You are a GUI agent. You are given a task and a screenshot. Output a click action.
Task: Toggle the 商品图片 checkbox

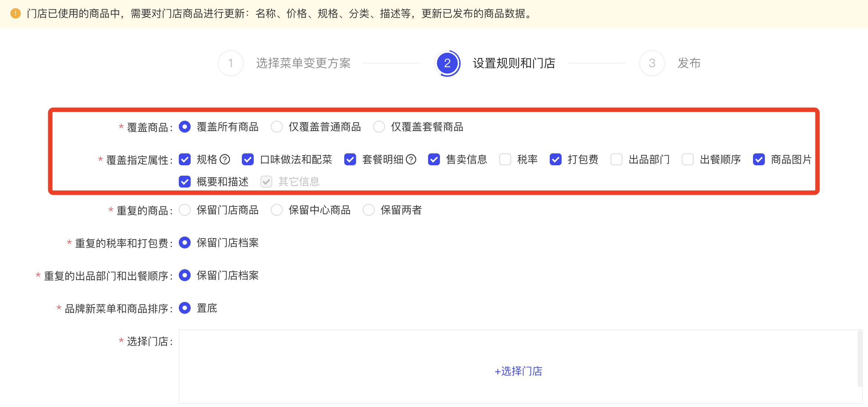[759, 160]
